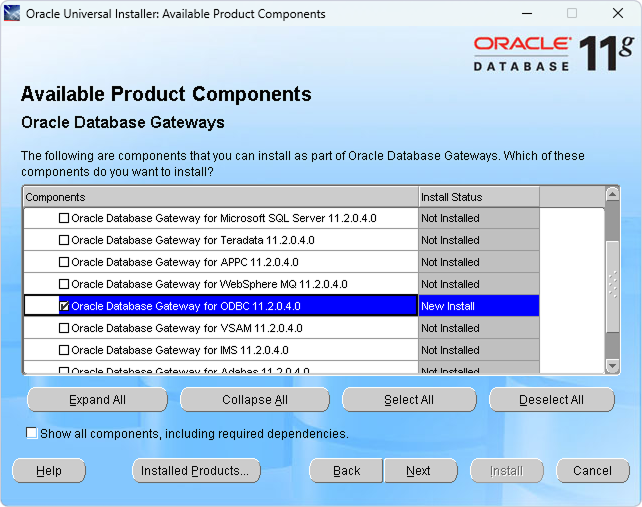Click Not Installed status for Microsoft SQL Server
The width and height of the screenshot is (642, 507).
(479, 218)
